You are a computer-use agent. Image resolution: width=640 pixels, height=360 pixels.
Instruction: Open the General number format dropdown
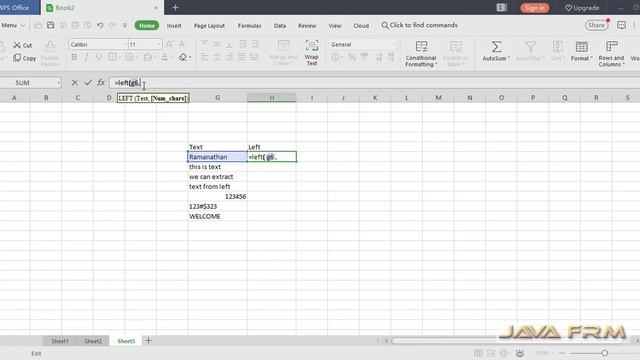(393, 44)
